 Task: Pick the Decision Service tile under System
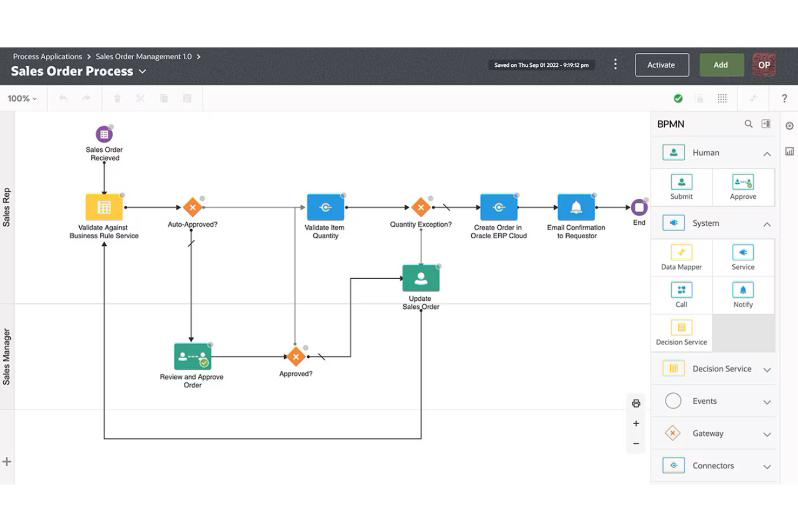[x=682, y=333]
